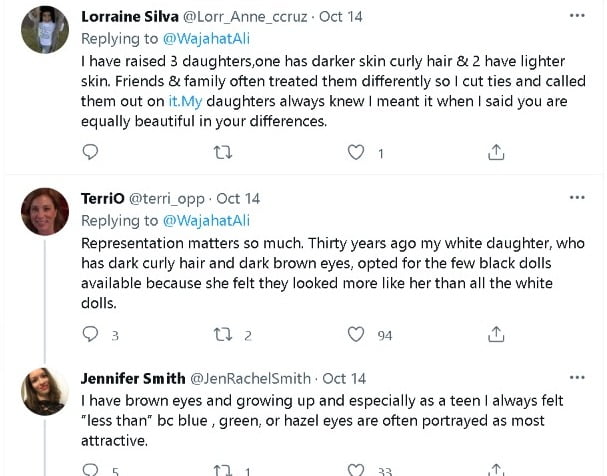View TerriO's profile avatar
The image size is (607, 476).
45,212
